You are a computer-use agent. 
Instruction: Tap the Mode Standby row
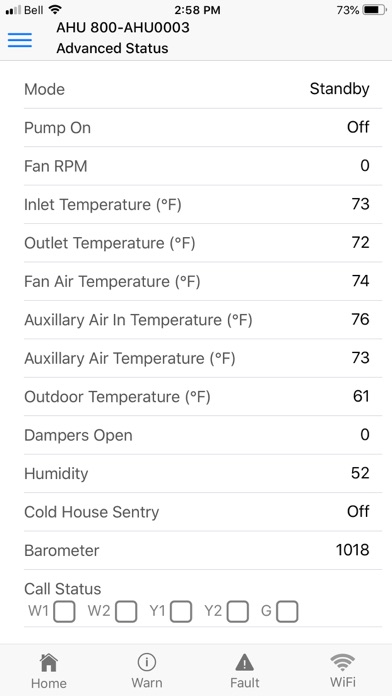click(x=202, y=89)
